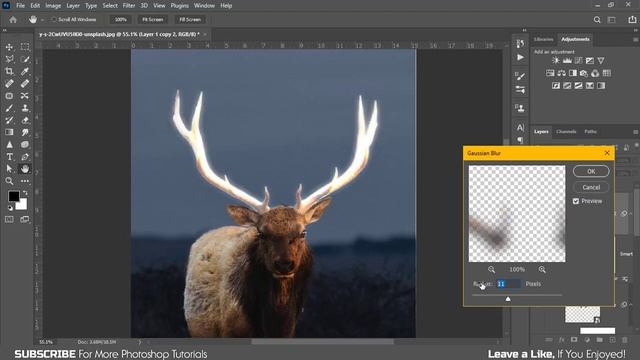Open the Edit Toolbar three-dots menu
The height and width of the screenshot is (360, 640).
click(25, 181)
